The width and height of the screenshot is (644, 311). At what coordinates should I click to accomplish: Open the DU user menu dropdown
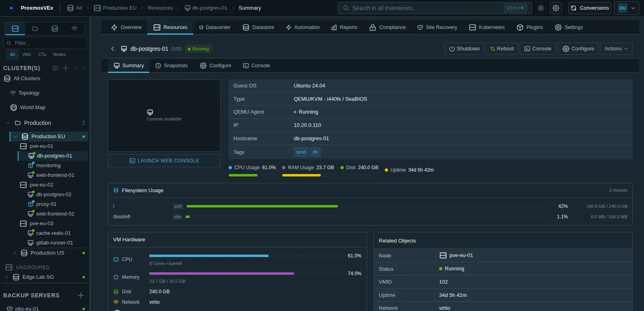pos(627,8)
